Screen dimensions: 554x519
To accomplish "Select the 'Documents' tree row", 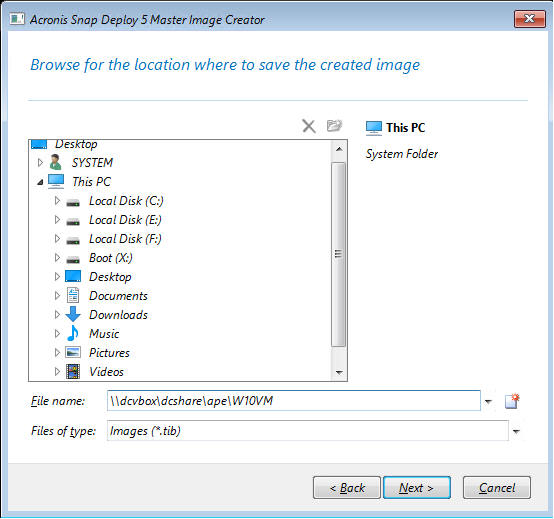I will click(118, 296).
